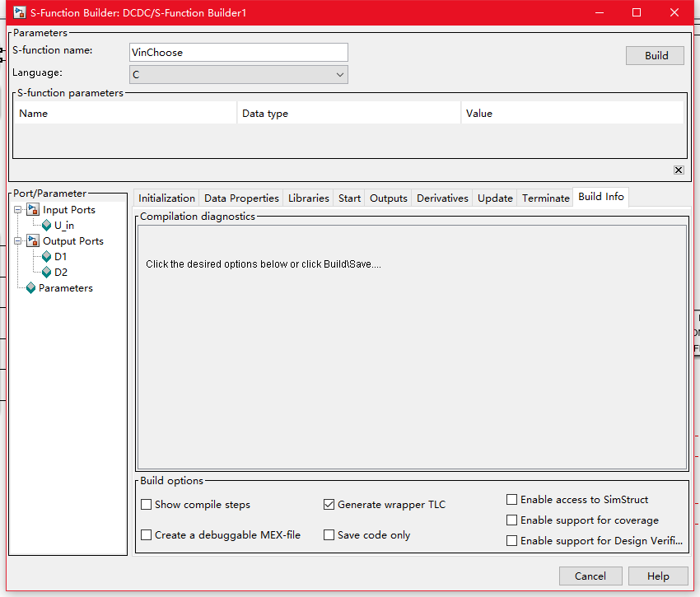Delete parameter with small X button
This screenshot has height=597, width=700.
tap(679, 170)
